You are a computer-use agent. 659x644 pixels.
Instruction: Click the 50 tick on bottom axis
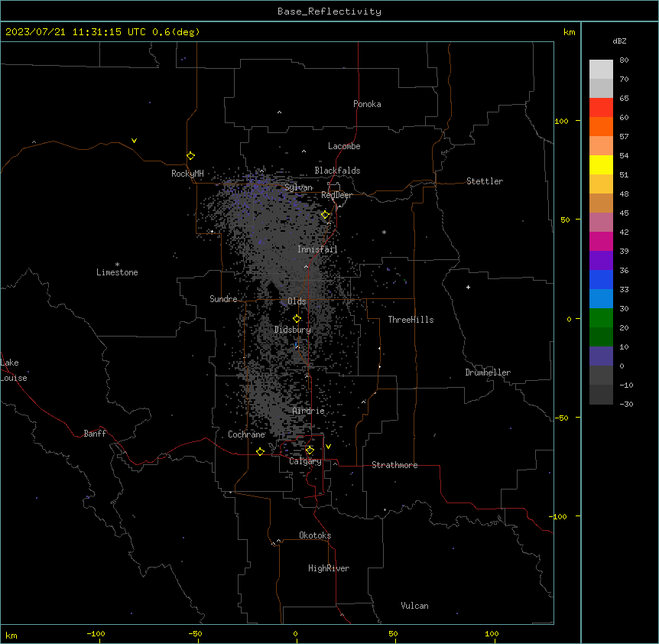pyautogui.click(x=393, y=633)
